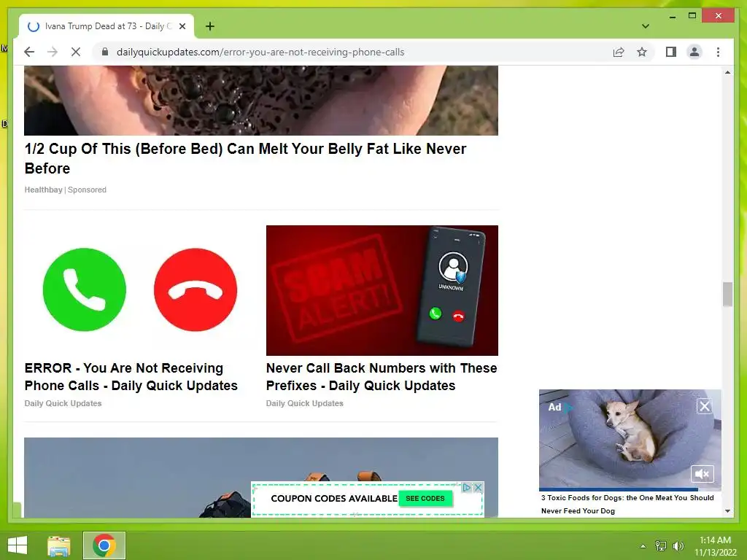Expand the tab search dropdown
Image resolution: width=747 pixels, height=560 pixels.
[x=646, y=26]
